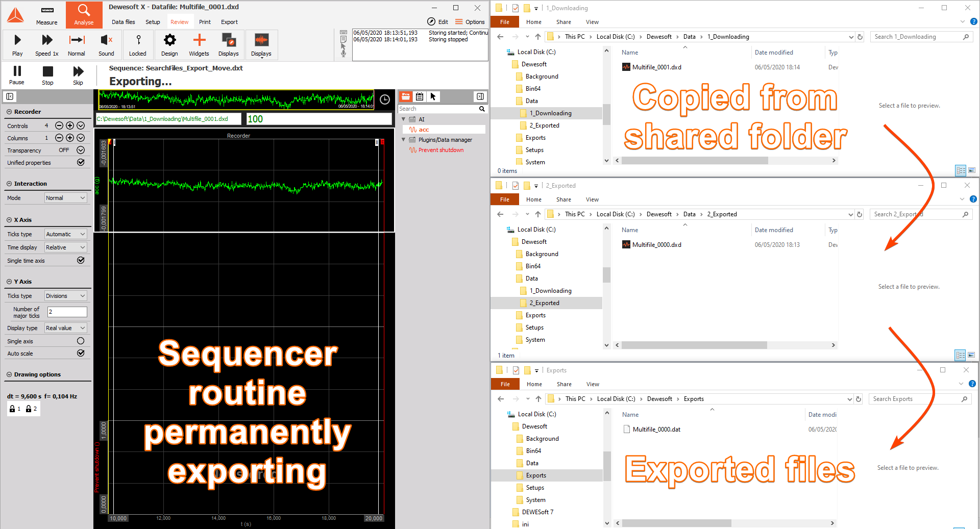Click the Number of major ticks field

tap(67, 312)
